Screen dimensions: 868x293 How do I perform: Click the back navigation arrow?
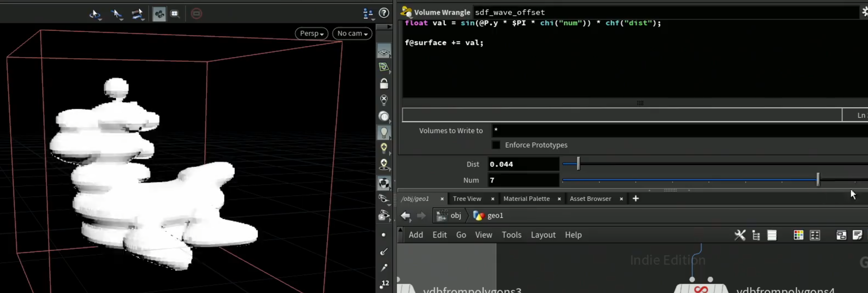pos(406,215)
